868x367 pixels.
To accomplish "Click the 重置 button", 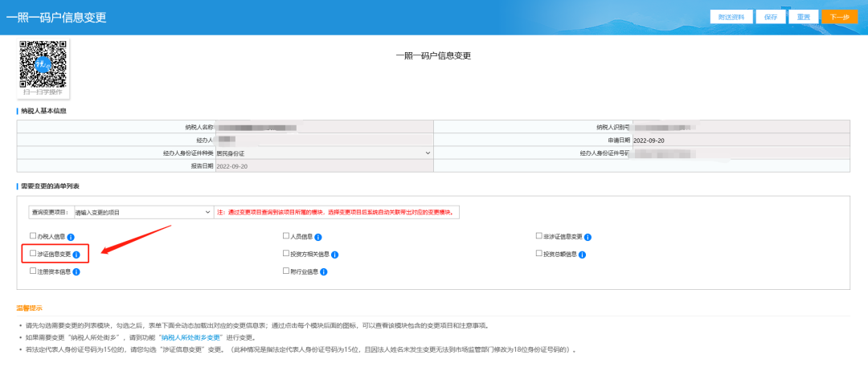I will point(803,17).
